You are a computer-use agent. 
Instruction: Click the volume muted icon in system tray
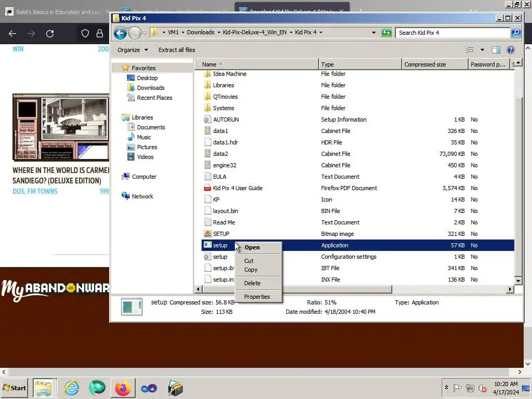pyautogui.click(x=482, y=388)
